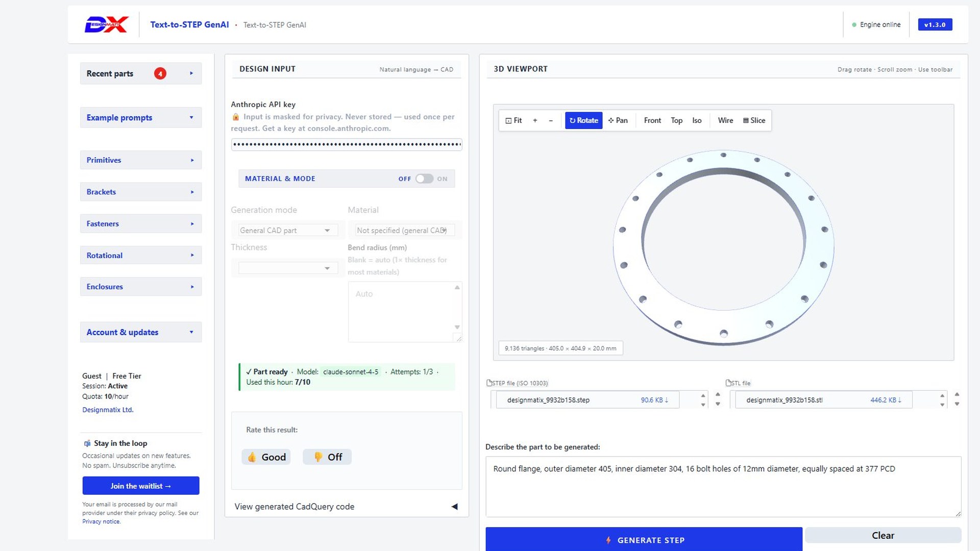Open the Slice view tool
980x551 pixels.
(754, 120)
